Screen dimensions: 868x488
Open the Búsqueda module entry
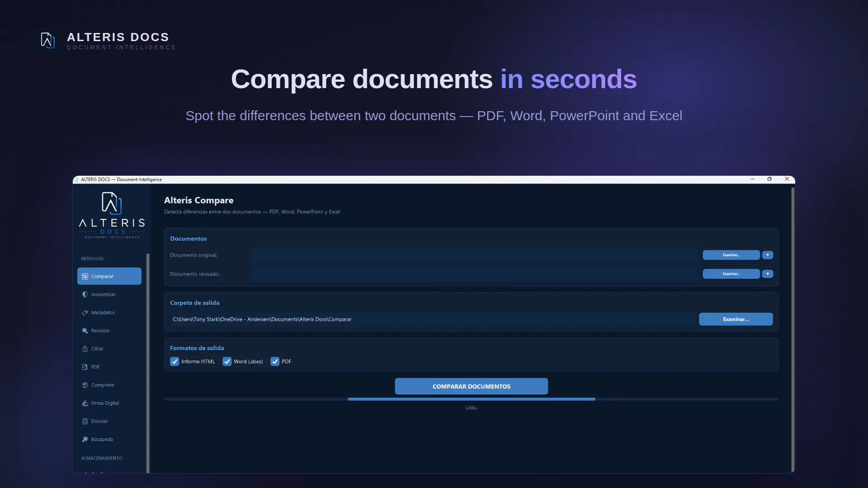pos(109,439)
